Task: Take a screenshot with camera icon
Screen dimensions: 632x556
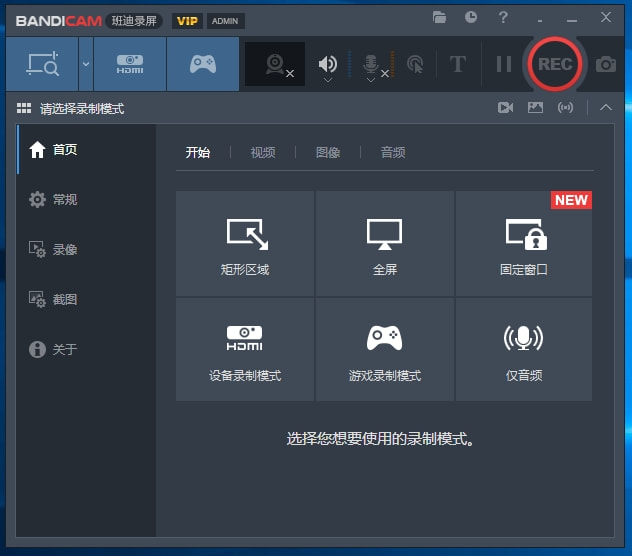Action: click(x=606, y=64)
